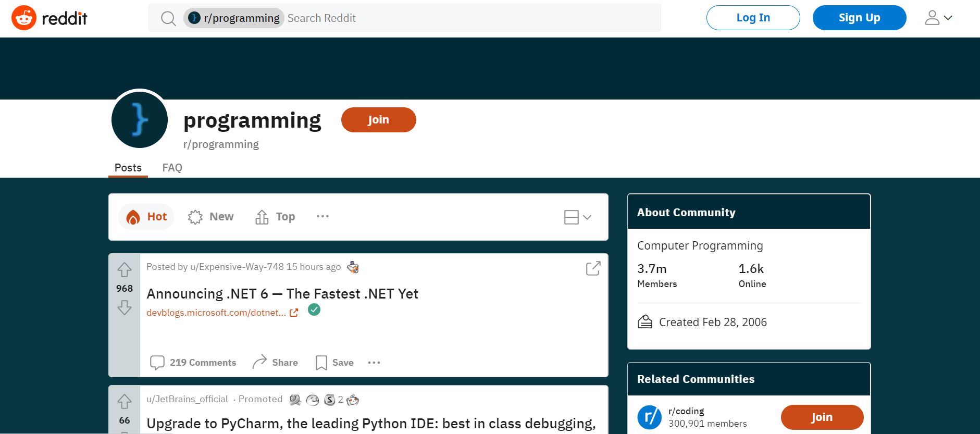Follow devblogs.microsoft.com link
This screenshot has height=434, width=980.
pos(222,313)
